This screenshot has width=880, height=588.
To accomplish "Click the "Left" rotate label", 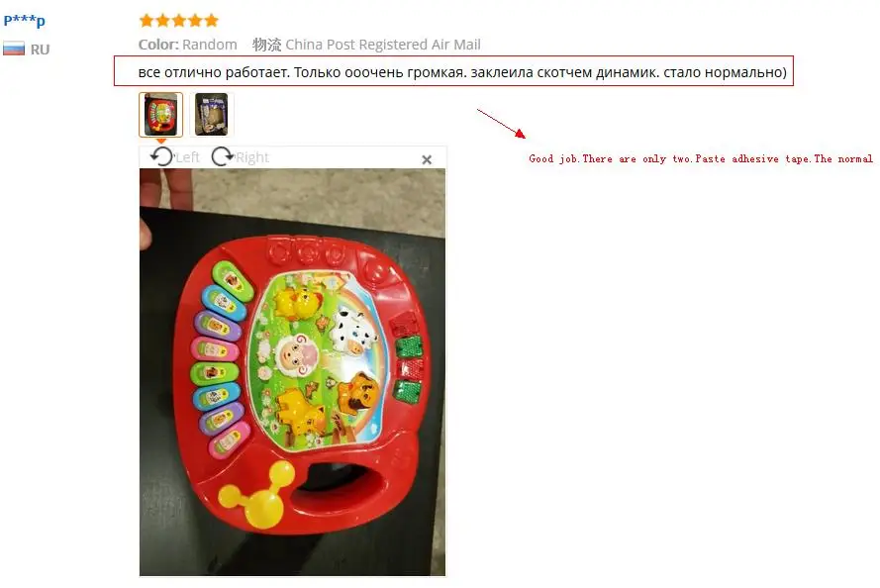I will point(187,157).
